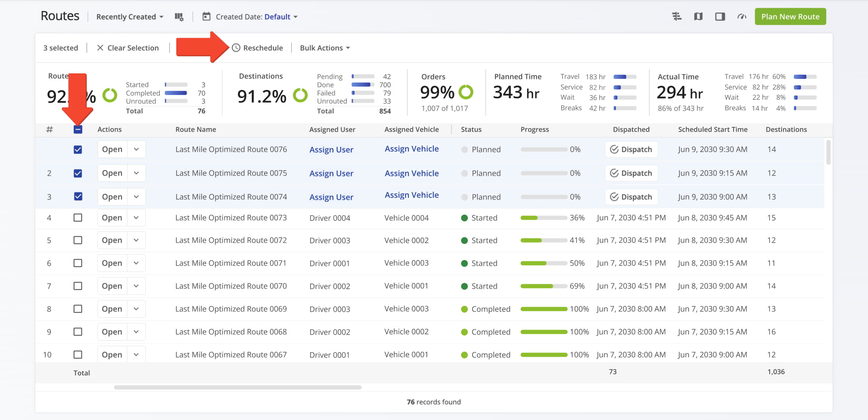Sort by Scheduled Start Time column header

pyautogui.click(x=712, y=129)
